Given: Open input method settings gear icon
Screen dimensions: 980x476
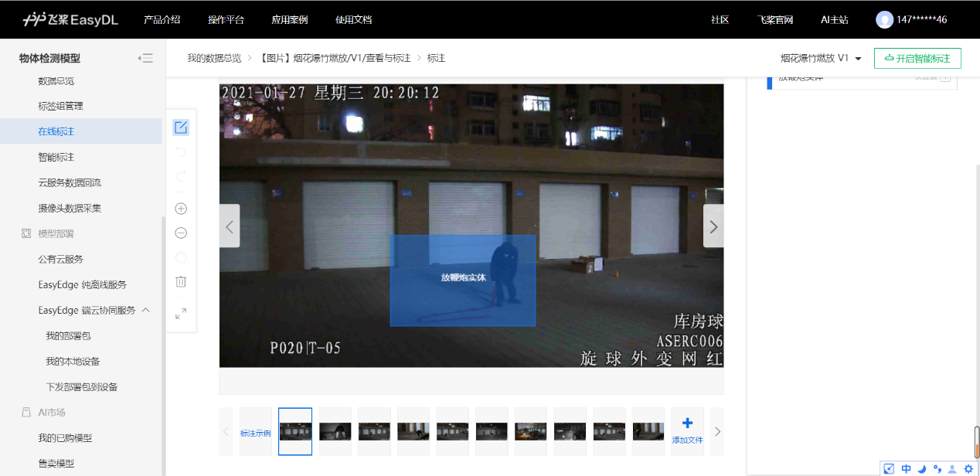Looking at the screenshot, I should (x=968, y=469).
